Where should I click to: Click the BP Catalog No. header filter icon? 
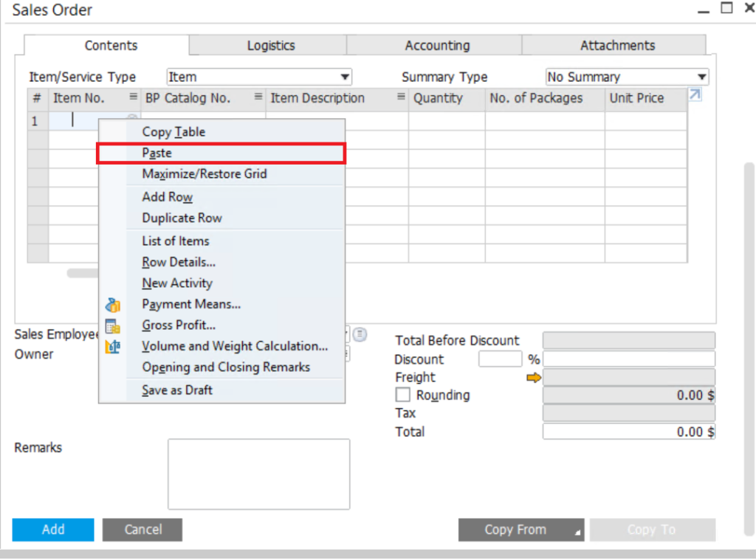click(257, 98)
